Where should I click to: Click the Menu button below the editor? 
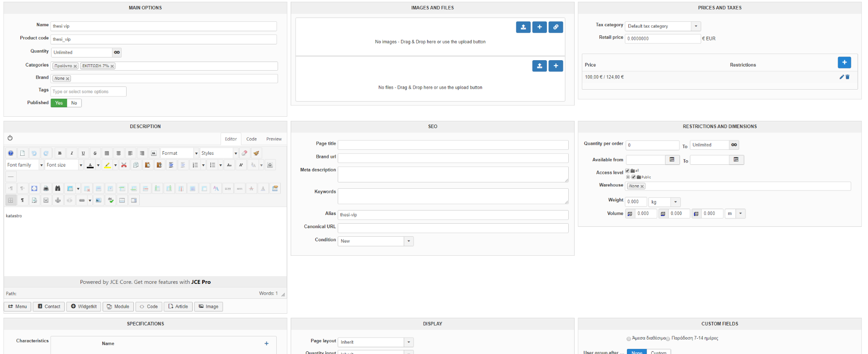[x=18, y=306]
